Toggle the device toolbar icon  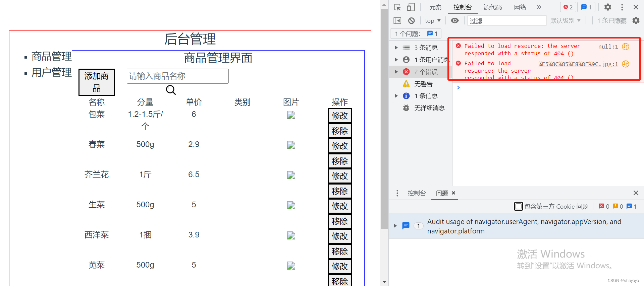pos(411,7)
